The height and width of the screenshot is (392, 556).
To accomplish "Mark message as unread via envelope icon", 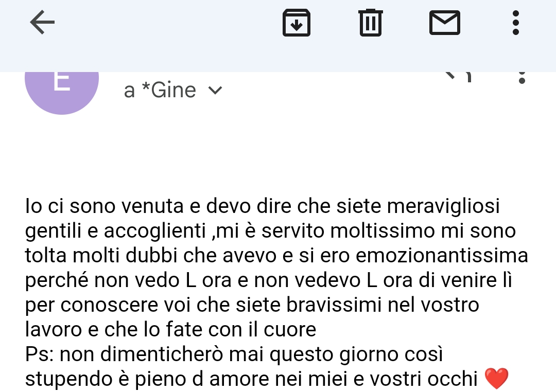I will [x=445, y=23].
